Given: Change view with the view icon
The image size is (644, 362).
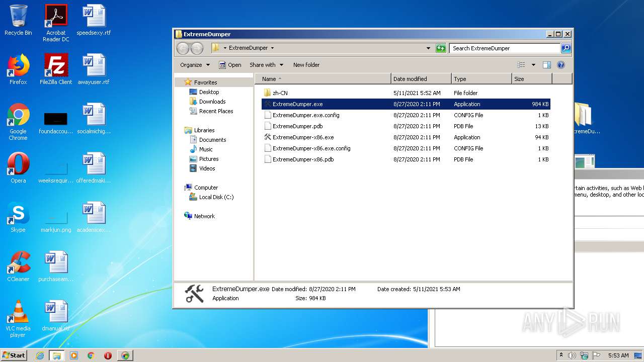Looking at the screenshot, I should coord(521,65).
